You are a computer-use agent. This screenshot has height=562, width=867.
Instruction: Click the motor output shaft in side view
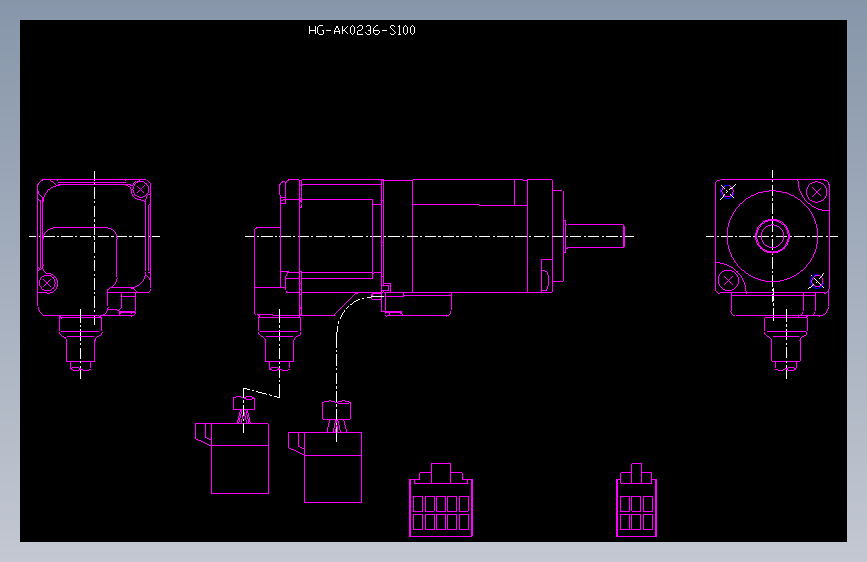tap(595, 236)
